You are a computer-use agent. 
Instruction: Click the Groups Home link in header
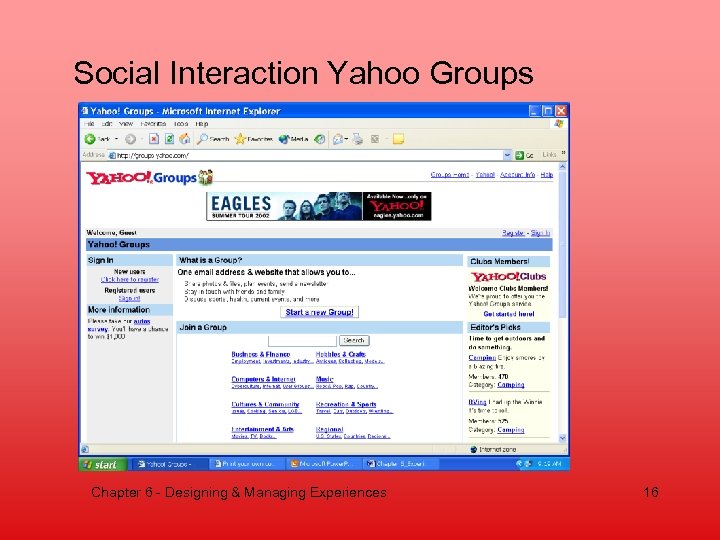click(x=450, y=174)
